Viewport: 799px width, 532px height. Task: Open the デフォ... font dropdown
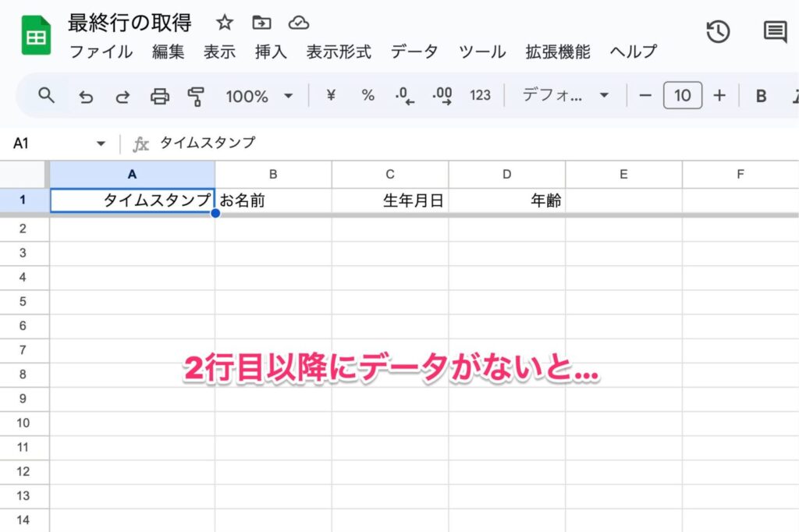coord(566,95)
